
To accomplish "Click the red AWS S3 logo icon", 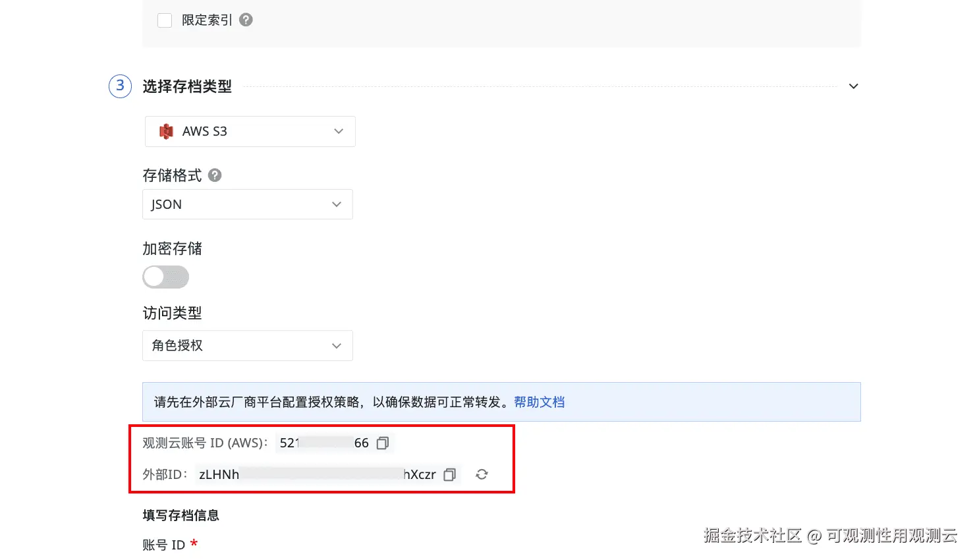I will click(166, 131).
